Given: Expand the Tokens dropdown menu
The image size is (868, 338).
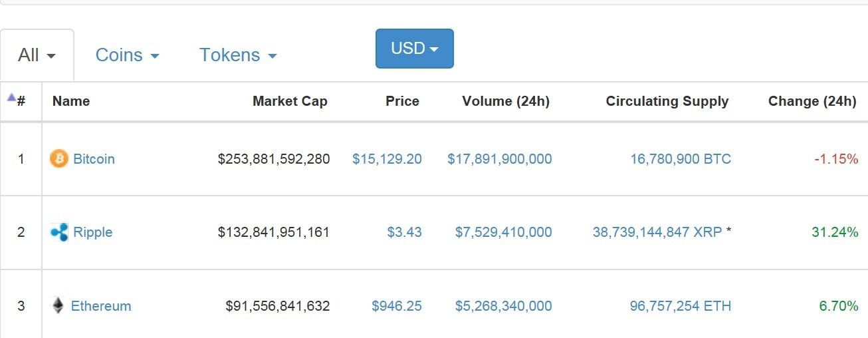Looking at the screenshot, I should [238, 55].
